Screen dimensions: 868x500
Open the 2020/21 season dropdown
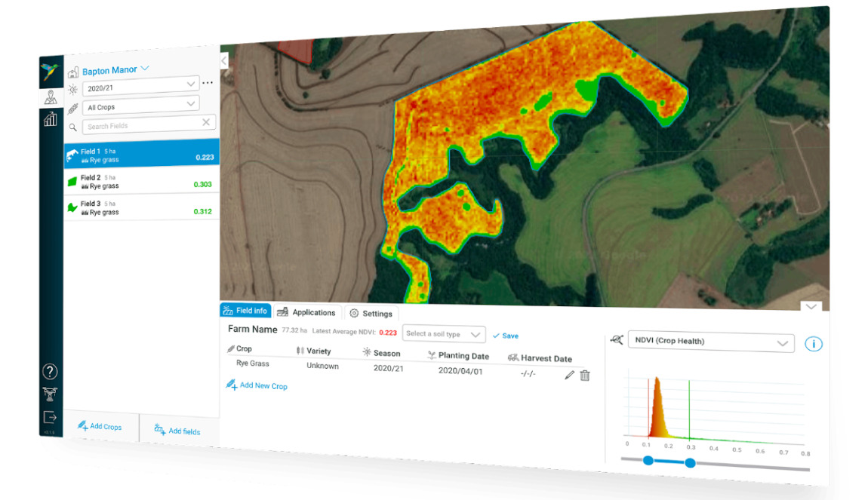tap(141, 87)
